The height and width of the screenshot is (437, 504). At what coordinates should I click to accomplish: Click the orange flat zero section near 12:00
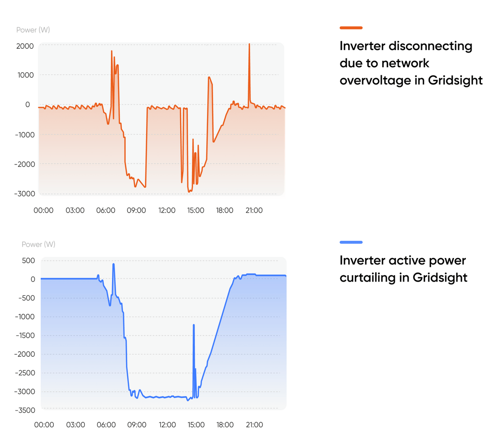[164, 108]
